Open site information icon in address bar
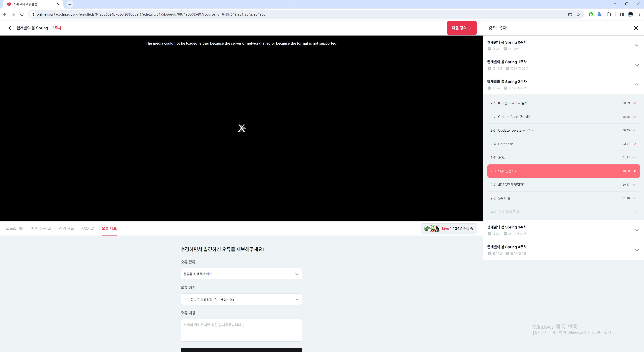This screenshot has height=352, width=644. [32, 14]
